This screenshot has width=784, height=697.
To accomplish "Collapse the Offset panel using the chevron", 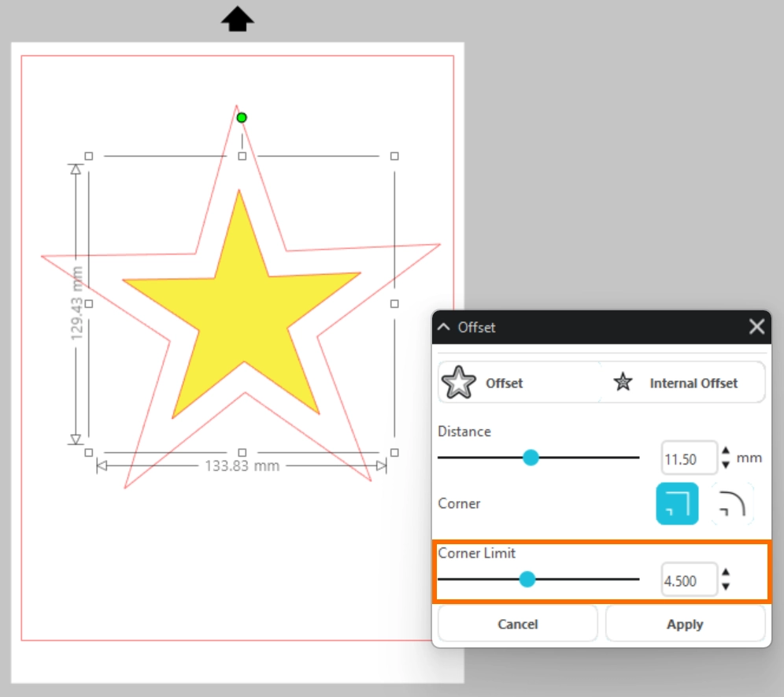I will [444, 327].
